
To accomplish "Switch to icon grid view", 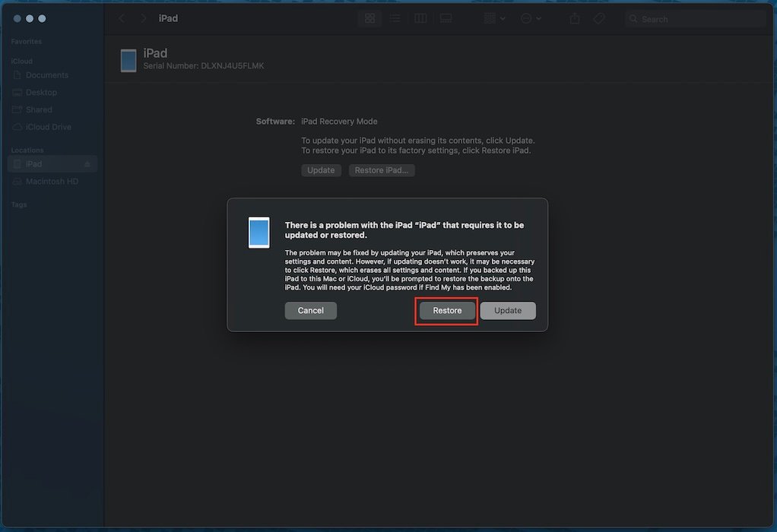I will tap(369, 18).
